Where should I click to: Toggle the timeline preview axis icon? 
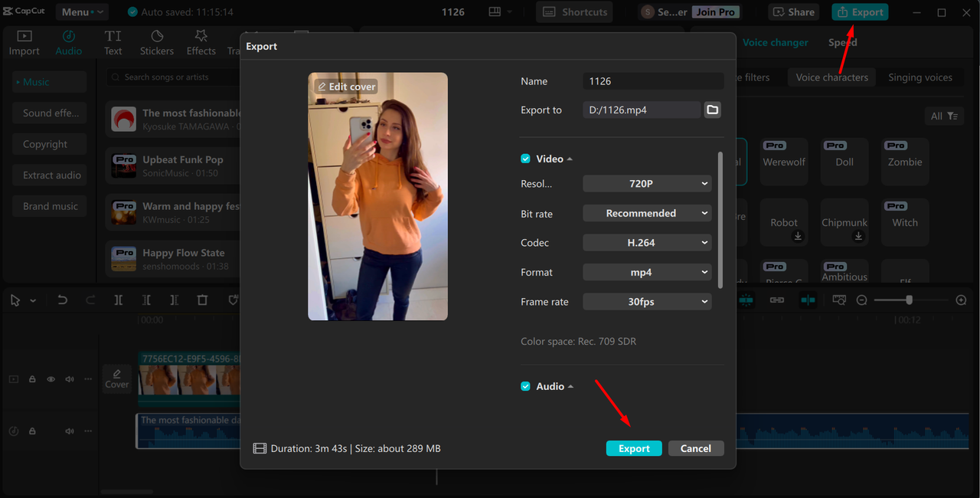pos(808,300)
